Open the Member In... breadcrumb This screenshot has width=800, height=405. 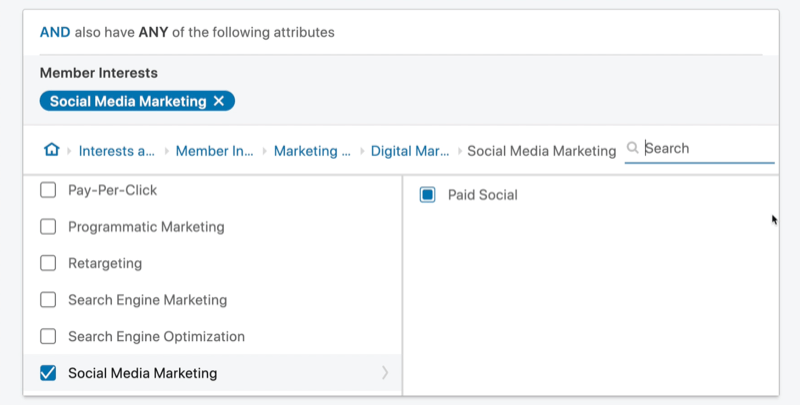pos(214,151)
